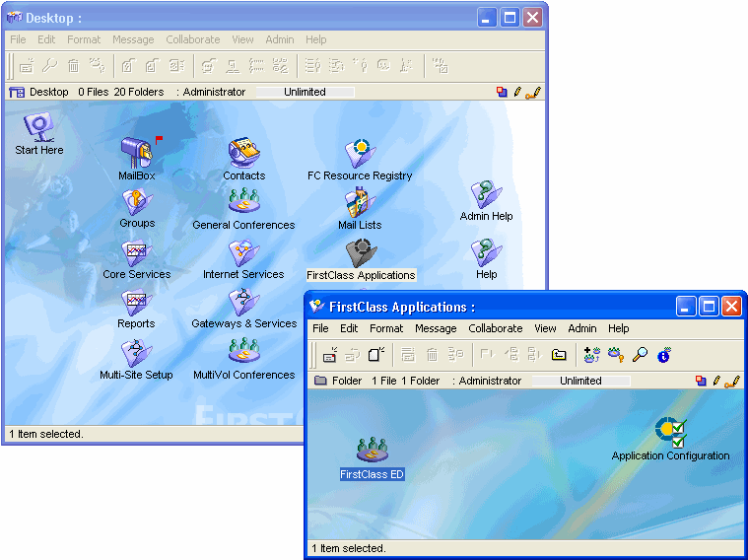748x560 pixels.
Task: Open the Internet Services folder
Action: click(x=243, y=252)
